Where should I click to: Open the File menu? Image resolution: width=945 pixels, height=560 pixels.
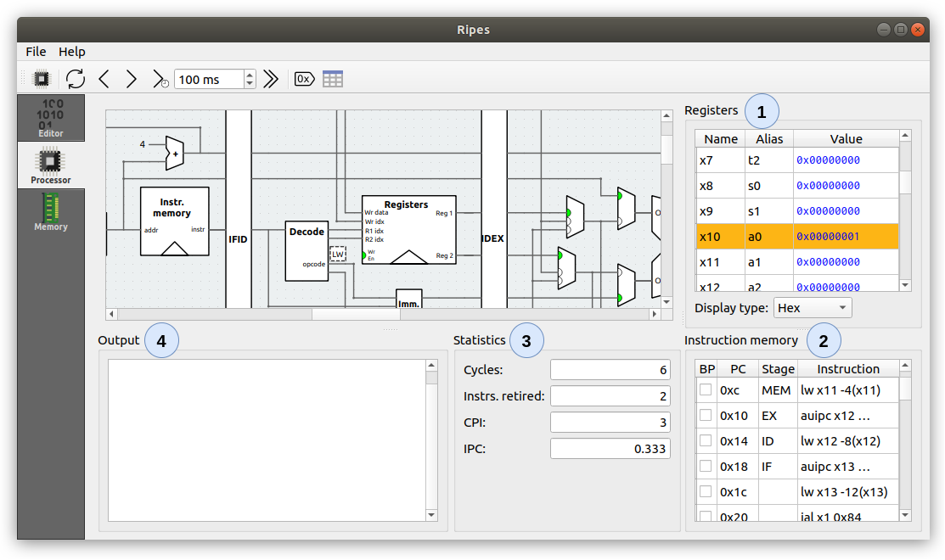pyautogui.click(x=36, y=52)
